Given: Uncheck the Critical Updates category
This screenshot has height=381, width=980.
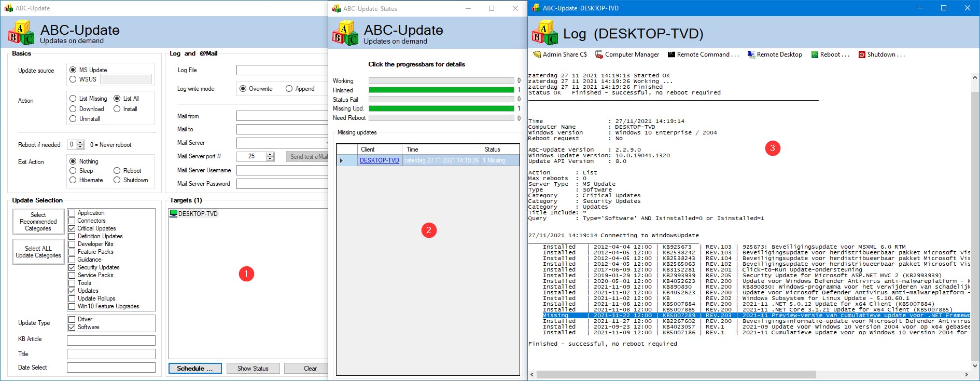Looking at the screenshot, I should (x=72, y=228).
